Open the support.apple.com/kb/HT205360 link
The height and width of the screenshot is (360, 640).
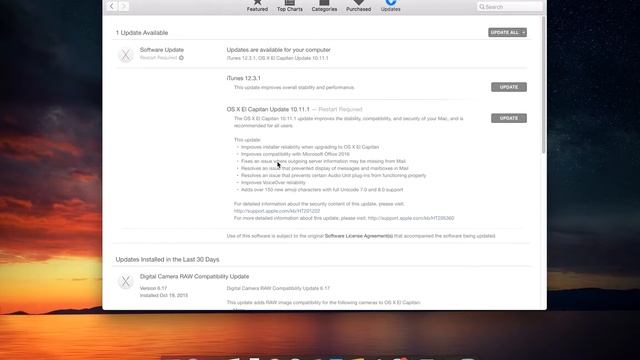pyautogui.click(x=411, y=218)
